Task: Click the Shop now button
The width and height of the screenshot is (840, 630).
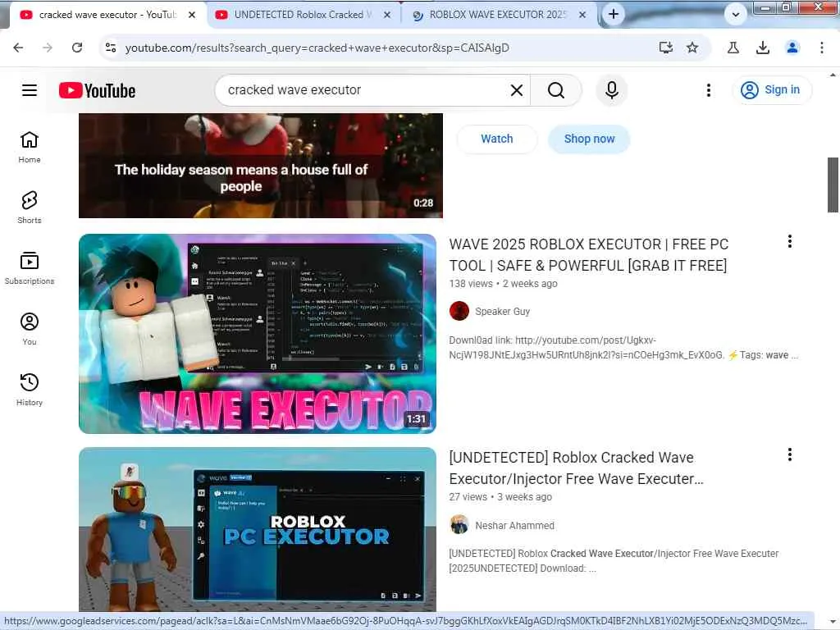Action: point(589,139)
